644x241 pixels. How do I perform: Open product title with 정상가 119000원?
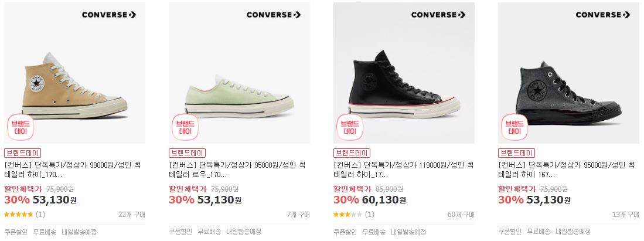click(404, 170)
